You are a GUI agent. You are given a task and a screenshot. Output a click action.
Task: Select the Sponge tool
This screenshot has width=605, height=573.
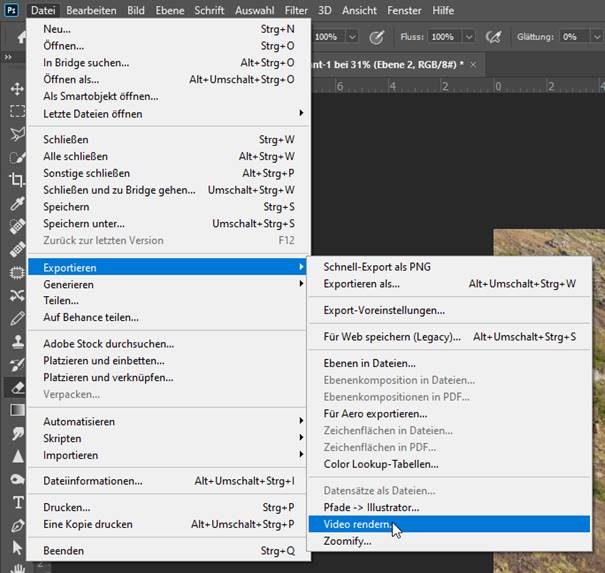17,480
